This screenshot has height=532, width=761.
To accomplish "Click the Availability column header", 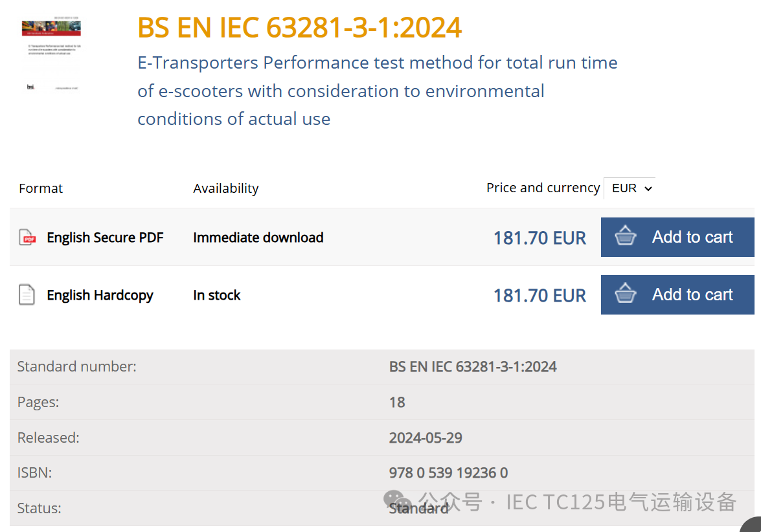I will tap(225, 188).
